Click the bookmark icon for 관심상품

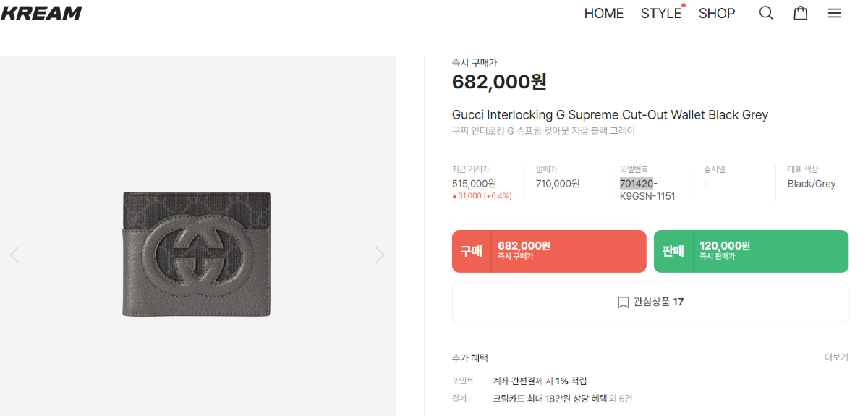click(x=623, y=302)
